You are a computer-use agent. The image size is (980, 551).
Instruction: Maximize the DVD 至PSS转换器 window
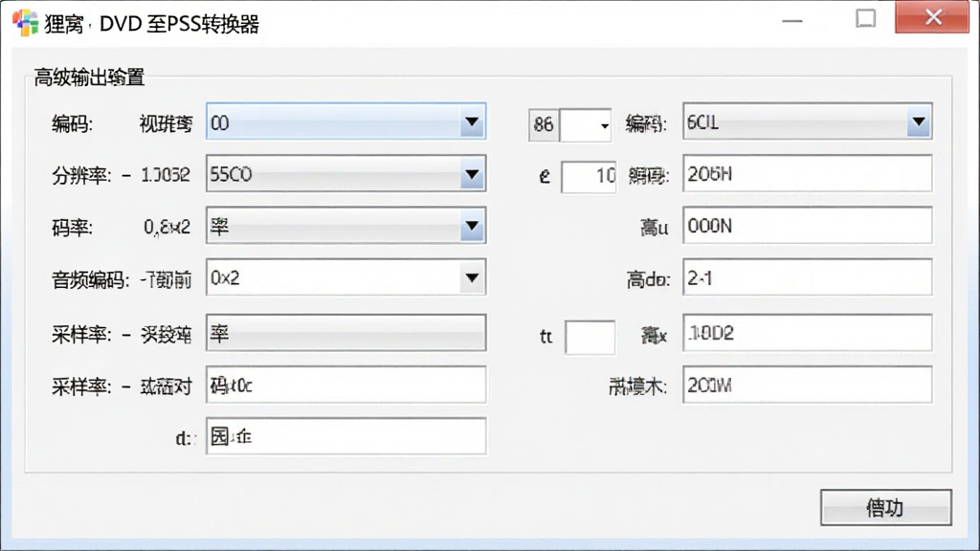point(865,19)
